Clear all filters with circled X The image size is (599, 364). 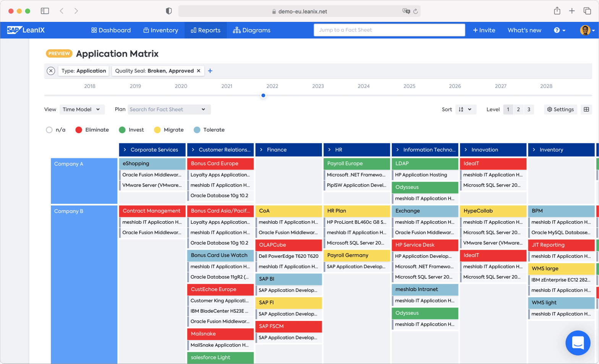[x=51, y=71]
